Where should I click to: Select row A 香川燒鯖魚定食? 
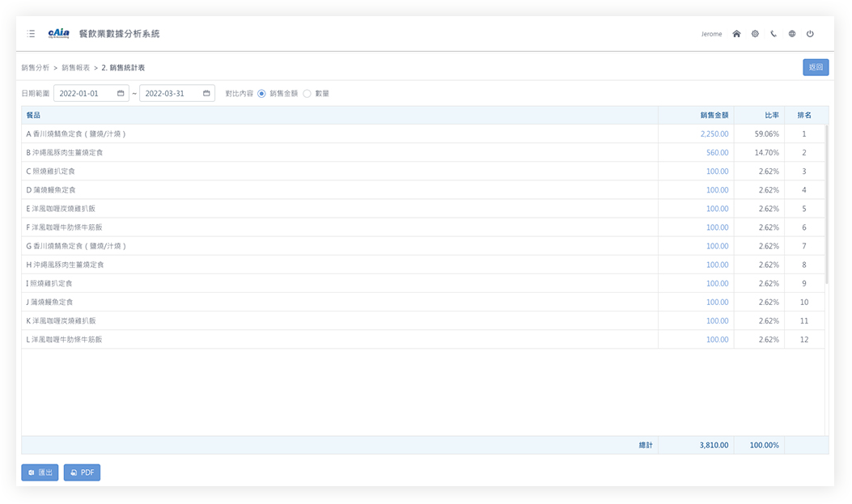422,133
